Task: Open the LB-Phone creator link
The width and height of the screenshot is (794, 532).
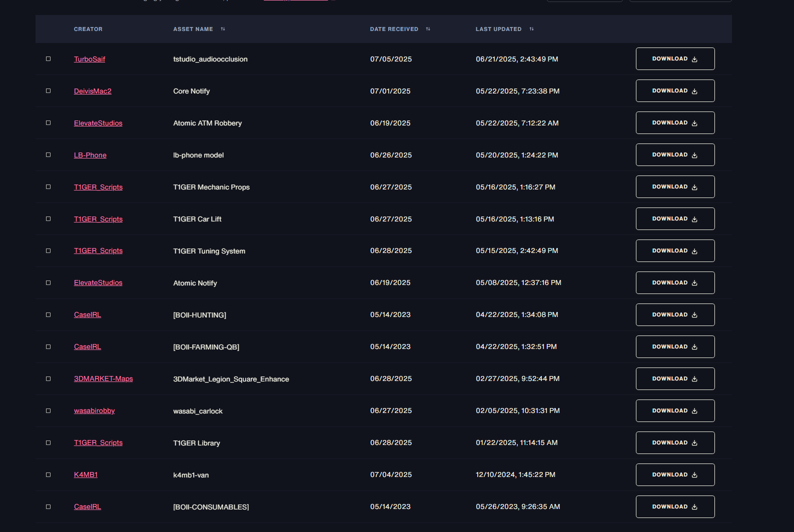Action: pos(90,155)
